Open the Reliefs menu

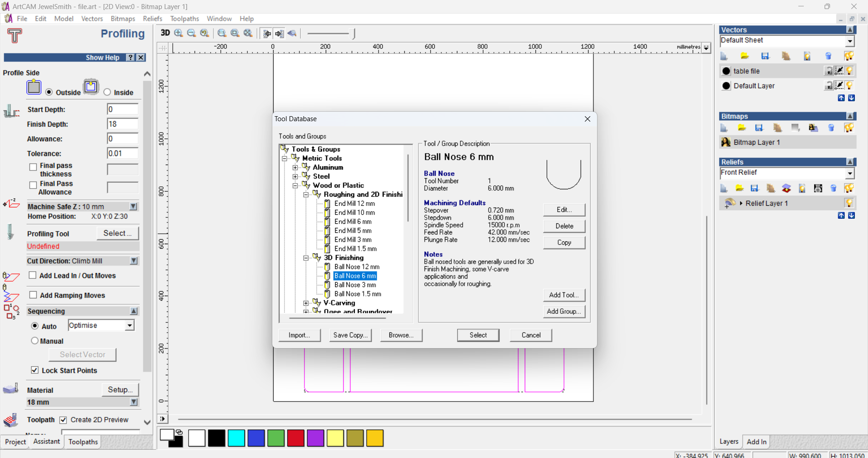click(152, 19)
